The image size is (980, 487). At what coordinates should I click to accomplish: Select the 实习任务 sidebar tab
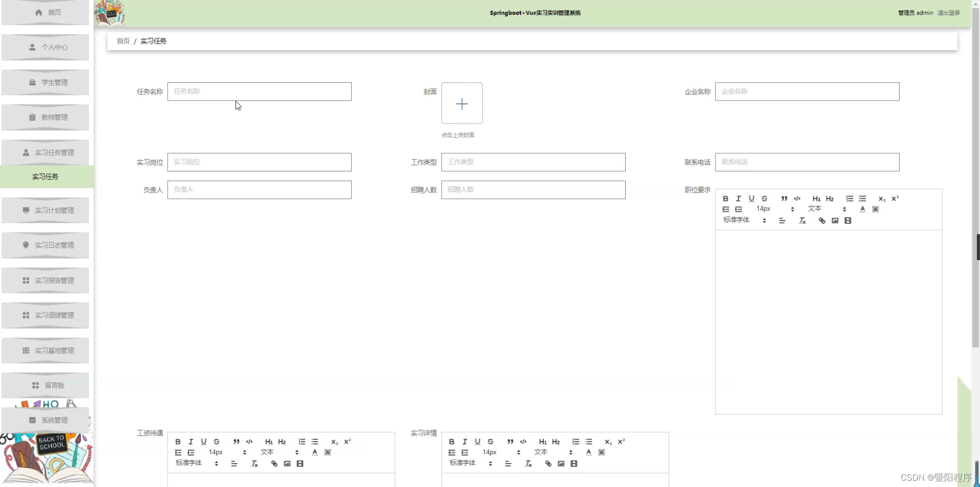(x=45, y=177)
